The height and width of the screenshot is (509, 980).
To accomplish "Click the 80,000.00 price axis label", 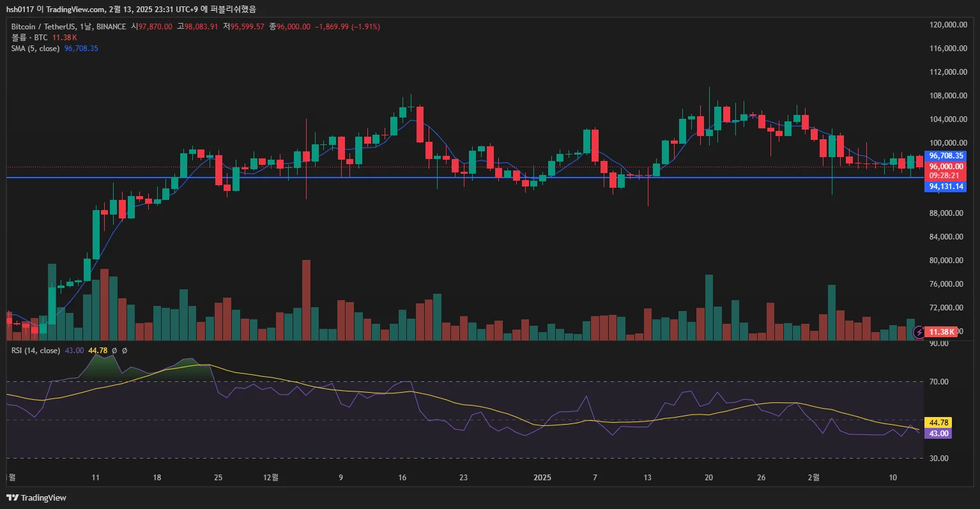I will click(946, 261).
